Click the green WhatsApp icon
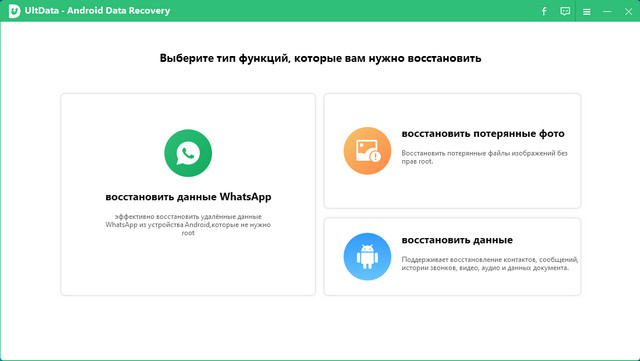Viewport: 640px width, 361px height. pyautogui.click(x=188, y=153)
